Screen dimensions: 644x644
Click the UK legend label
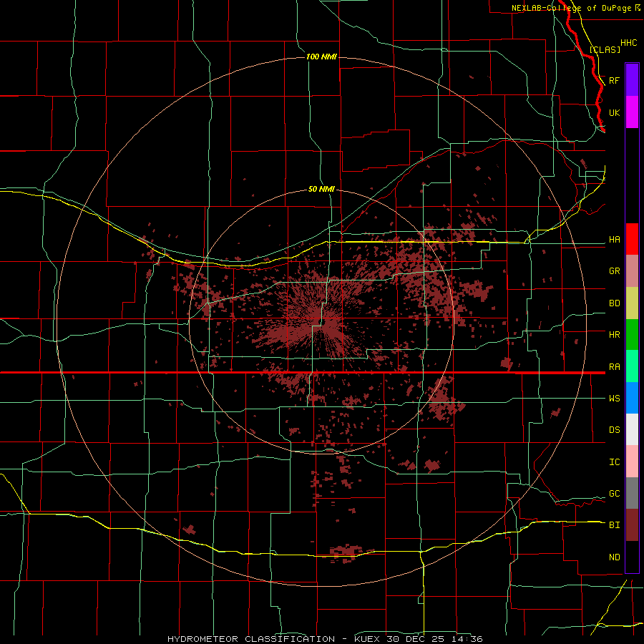click(614, 112)
